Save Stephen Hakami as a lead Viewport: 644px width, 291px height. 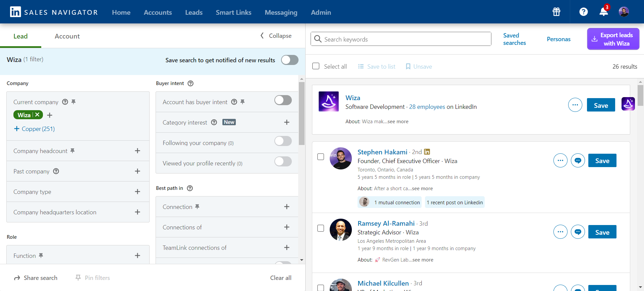tap(602, 160)
